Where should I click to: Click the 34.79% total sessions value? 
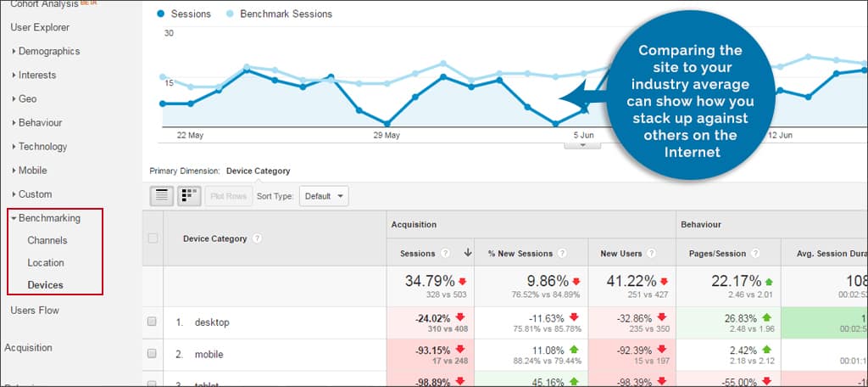tap(429, 281)
